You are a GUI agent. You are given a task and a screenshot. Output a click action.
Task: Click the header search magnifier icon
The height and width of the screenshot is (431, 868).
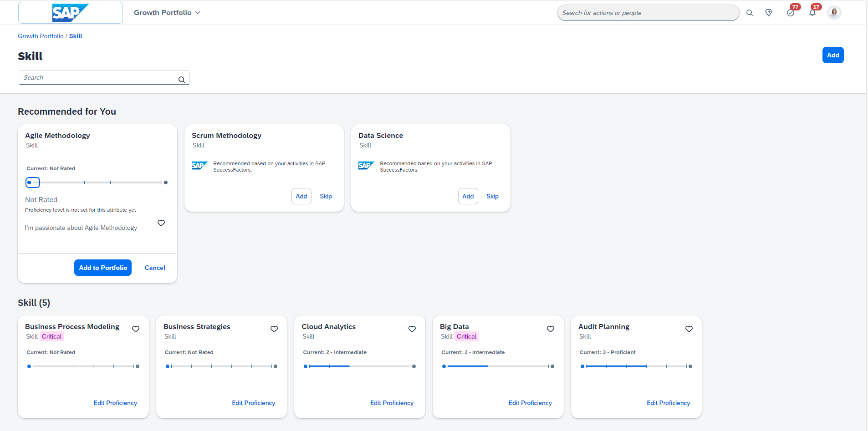pos(749,13)
